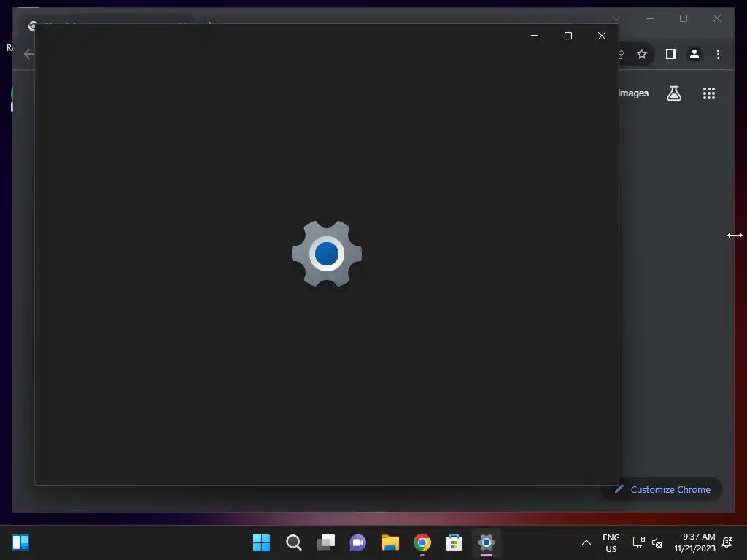
Task: Switch ENG US input language
Action: (x=611, y=542)
